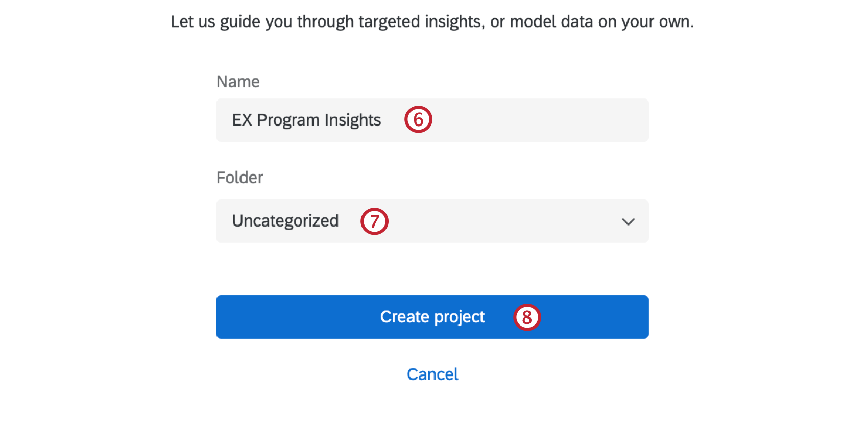Click the circled 8 on Create project
Image resolution: width=868 pixels, height=425 pixels.
pos(527,317)
